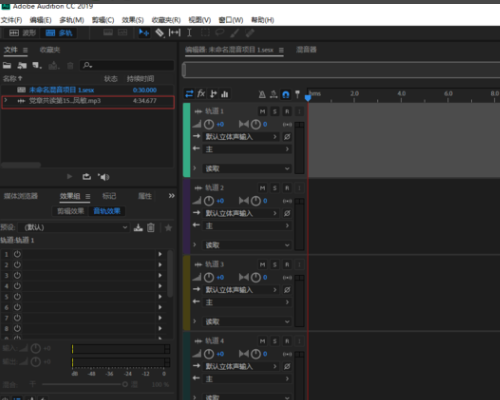Expand 轨道 2 automation lanes arrow
The image size is (500, 400).
195,245
